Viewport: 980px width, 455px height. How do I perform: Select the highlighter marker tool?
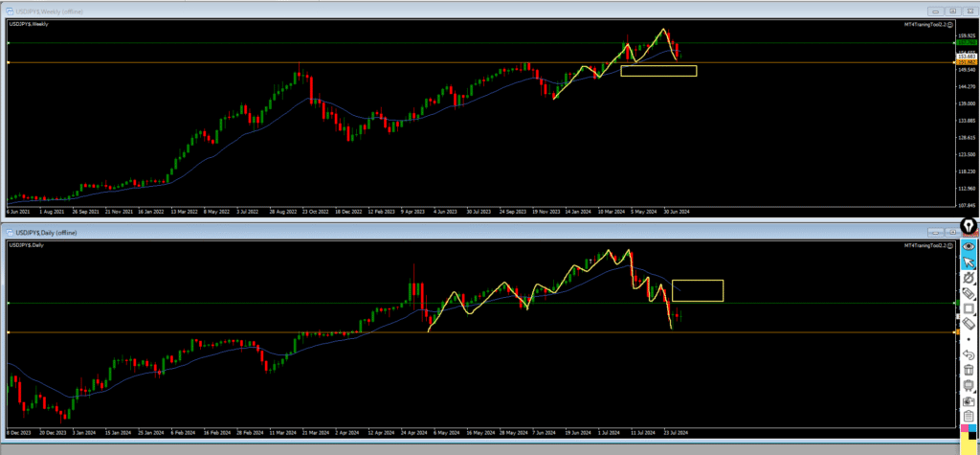(969, 293)
